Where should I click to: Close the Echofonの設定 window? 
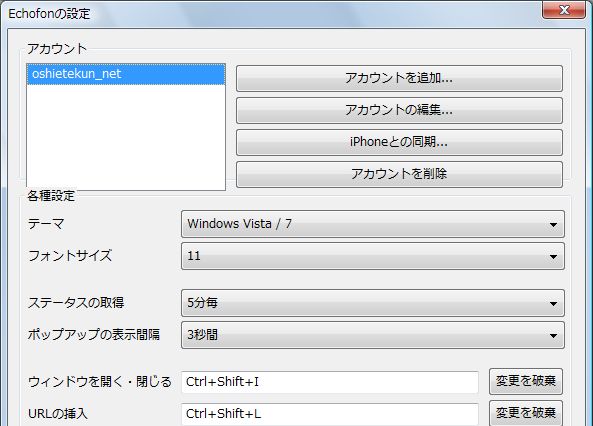pyautogui.click(x=564, y=9)
